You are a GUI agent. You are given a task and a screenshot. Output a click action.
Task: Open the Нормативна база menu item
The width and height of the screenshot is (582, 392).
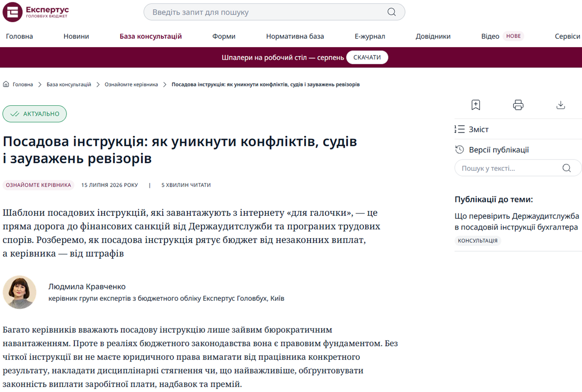[x=295, y=36]
